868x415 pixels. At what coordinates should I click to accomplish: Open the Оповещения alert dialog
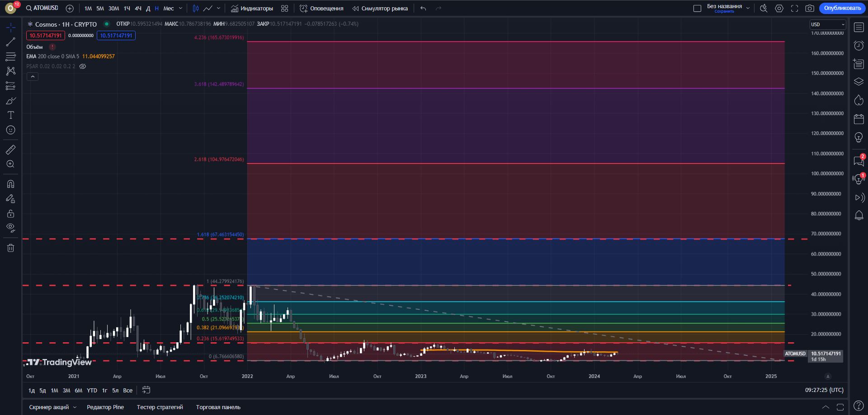pyautogui.click(x=321, y=8)
